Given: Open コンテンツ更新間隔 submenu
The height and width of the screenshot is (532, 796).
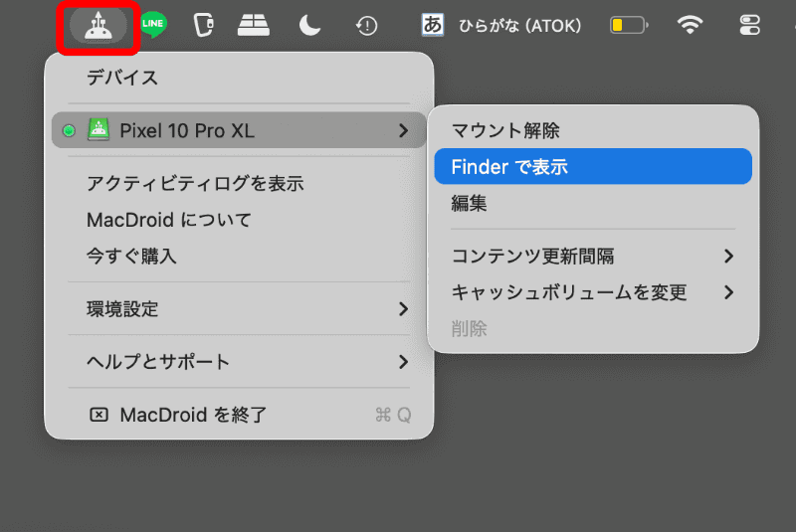Looking at the screenshot, I should click(x=593, y=257).
